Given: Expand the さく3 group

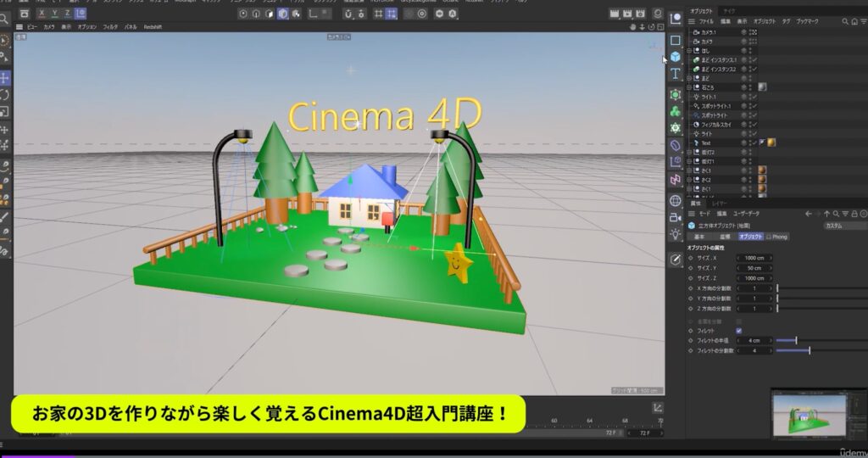Looking at the screenshot, I should pos(690,170).
